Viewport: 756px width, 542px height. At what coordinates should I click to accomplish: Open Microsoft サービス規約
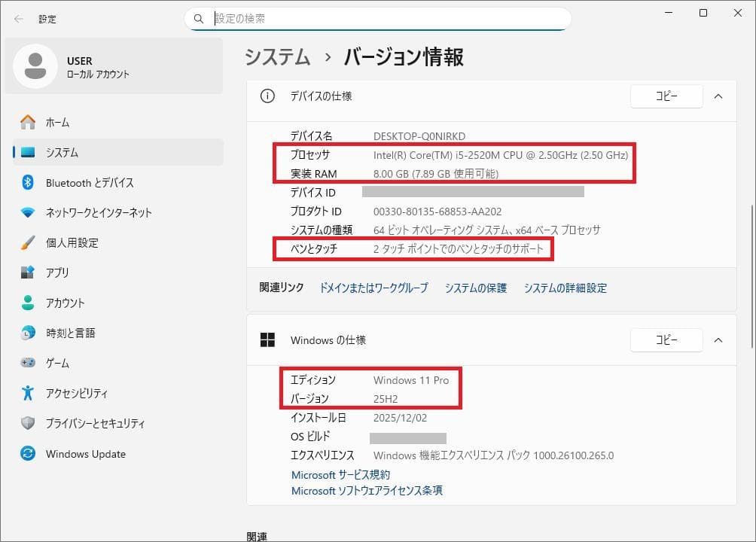[341, 474]
